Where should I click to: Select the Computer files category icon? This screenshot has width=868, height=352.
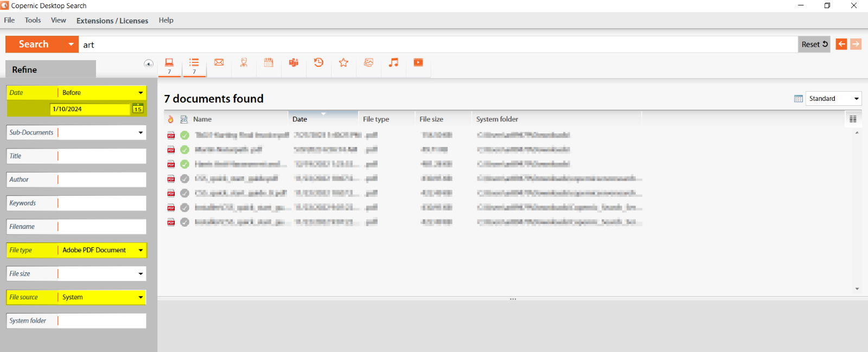pyautogui.click(x=169, y=62)
